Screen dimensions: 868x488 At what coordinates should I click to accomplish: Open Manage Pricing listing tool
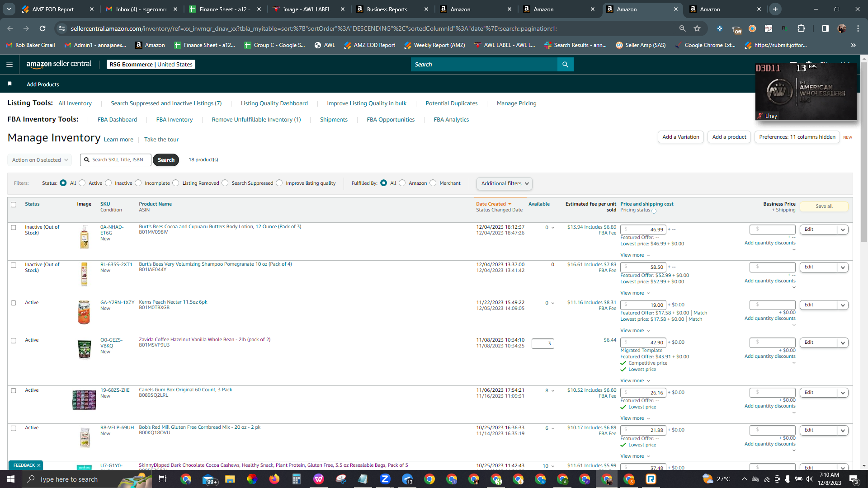tap(516, 103)
